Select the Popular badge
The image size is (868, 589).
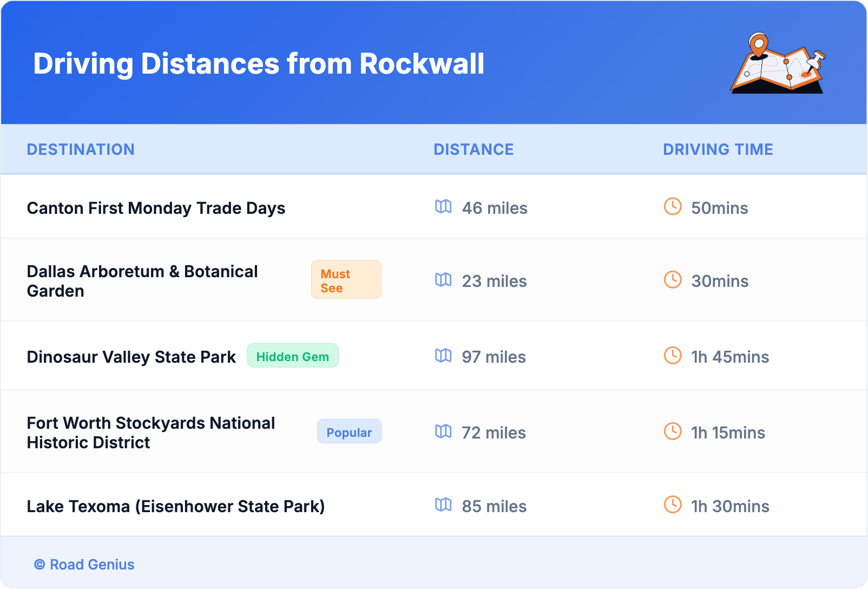[349, 432]
